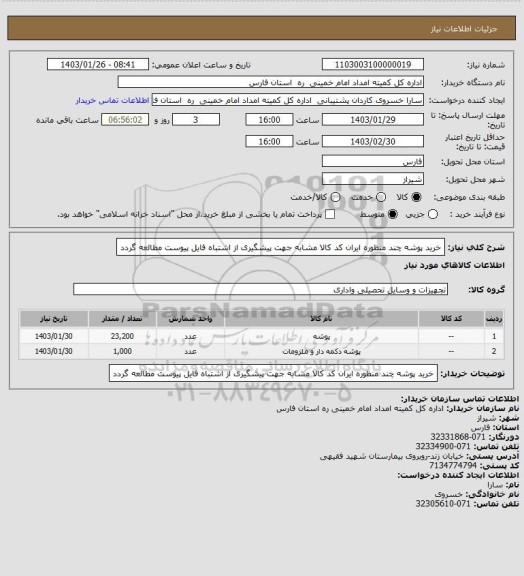Click the response deadline time 16:00 field
524x576 pixels.
[269, 120]
